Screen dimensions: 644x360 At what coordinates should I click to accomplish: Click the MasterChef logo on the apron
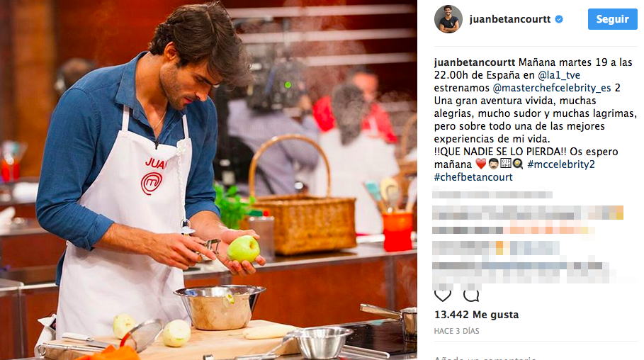pos(152,184)
